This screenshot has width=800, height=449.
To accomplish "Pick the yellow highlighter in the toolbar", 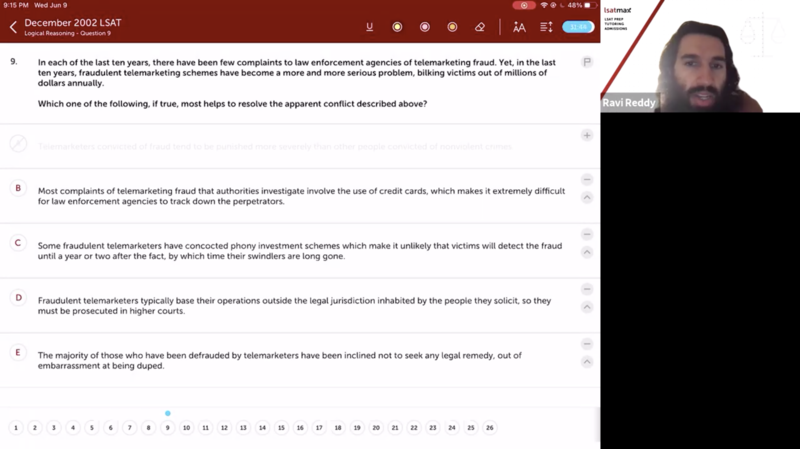I will point(397,27).
